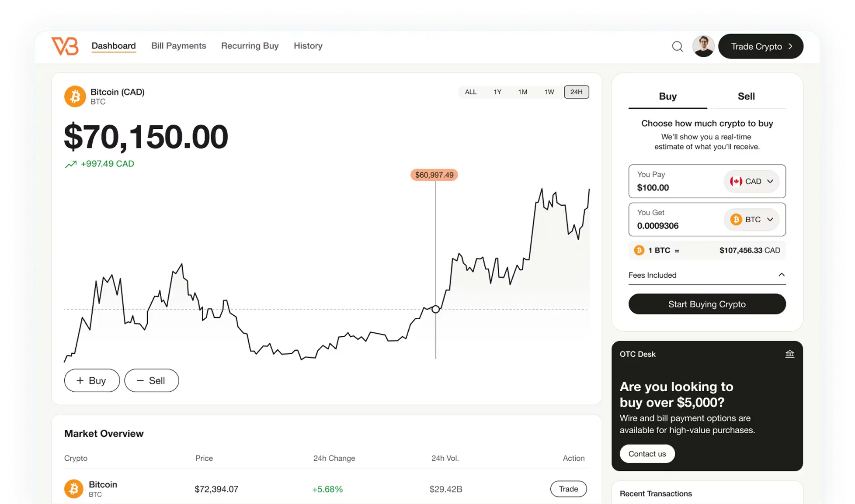Click the VirgoCX logo
The image size is (855, 504).
64,46
